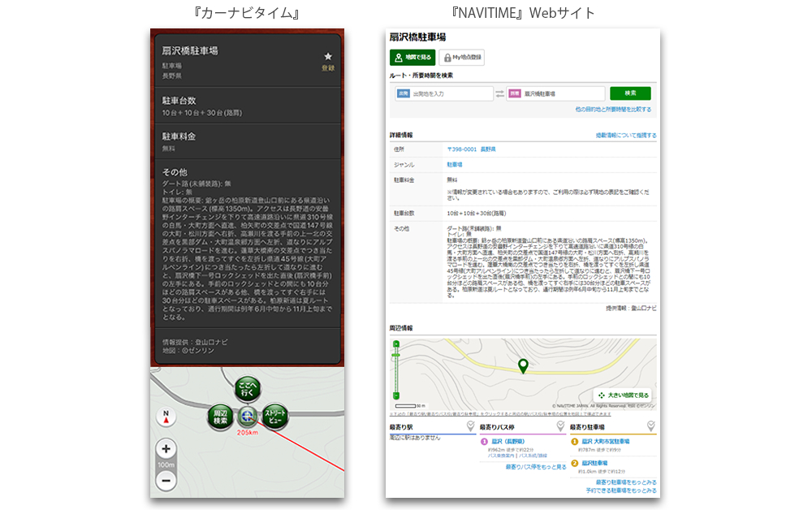Click the バス乗換案内 link
This screenshot has height=510, width=812.
[501, 456]
